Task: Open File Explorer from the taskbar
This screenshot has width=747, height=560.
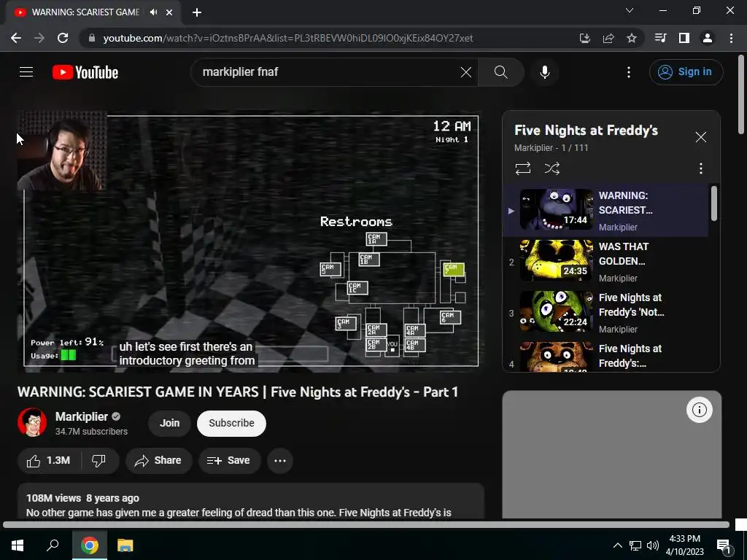Action: (125, 545)
